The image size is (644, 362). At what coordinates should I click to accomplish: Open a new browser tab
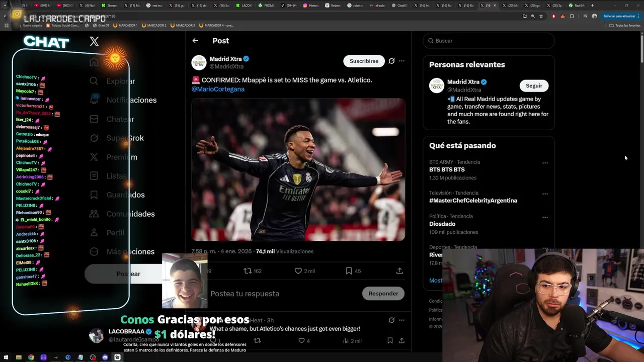pyautogui.click(x=592, y=6)
